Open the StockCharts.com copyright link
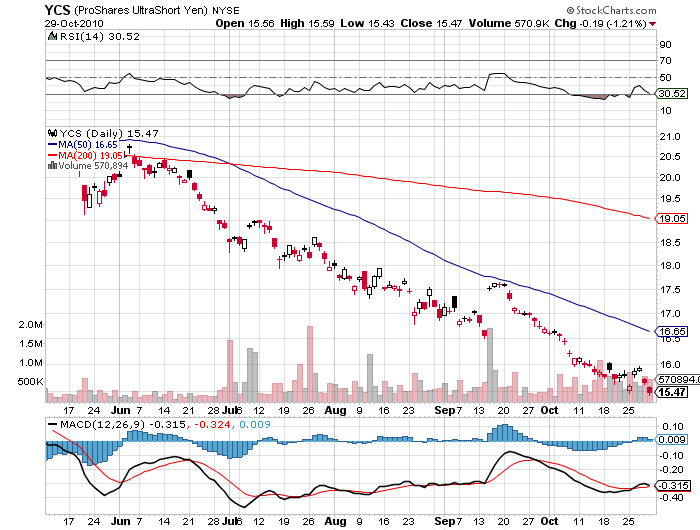700x530 pixels. [612, 10]
